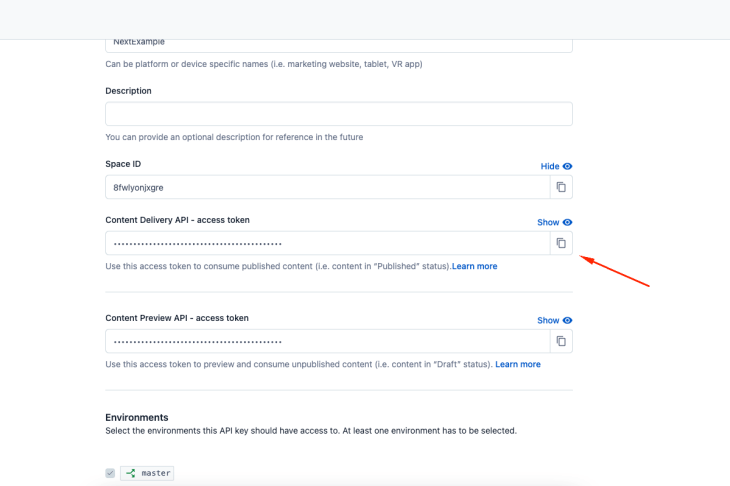This screenshot has width=730, height=486.
Task: Copy the Space ID value
Action: pos(561,187)
